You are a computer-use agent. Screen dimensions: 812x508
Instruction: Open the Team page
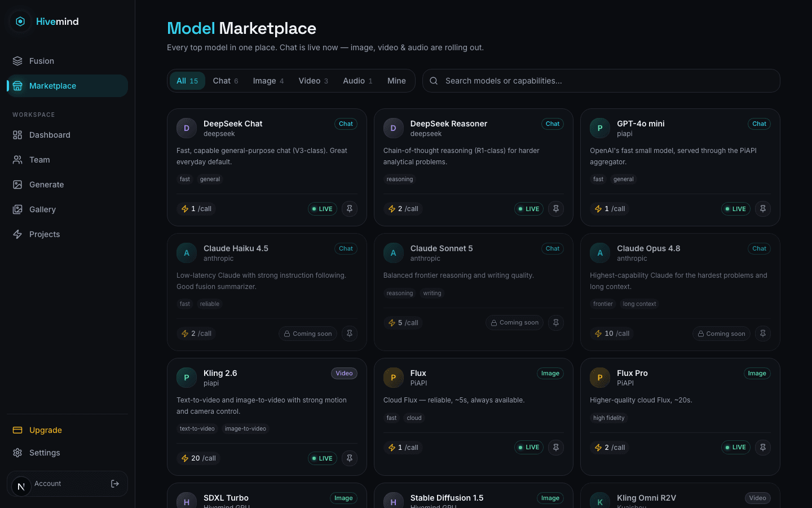[67, 160]
